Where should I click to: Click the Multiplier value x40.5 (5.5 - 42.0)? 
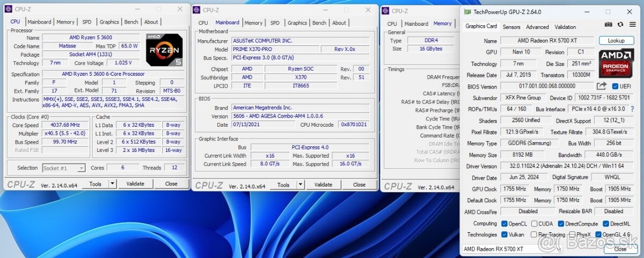pyautogui.click(x=65, y=134)
